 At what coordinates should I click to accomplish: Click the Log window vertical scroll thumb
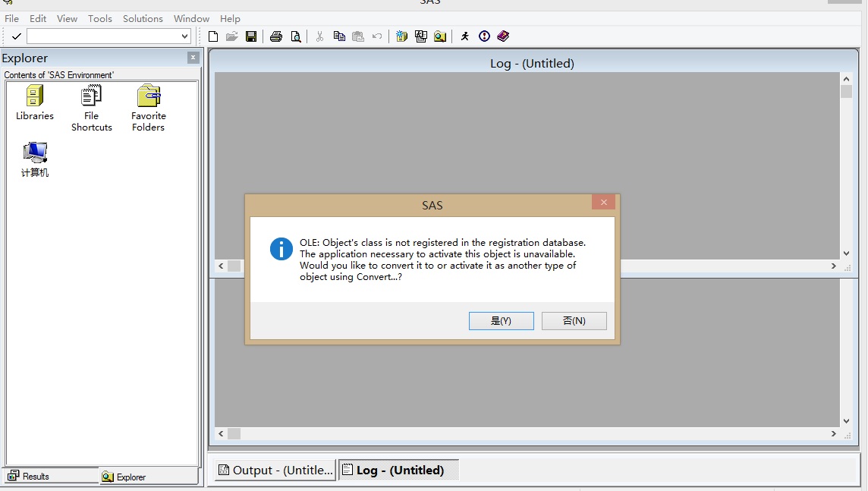[x=846, y=92]
